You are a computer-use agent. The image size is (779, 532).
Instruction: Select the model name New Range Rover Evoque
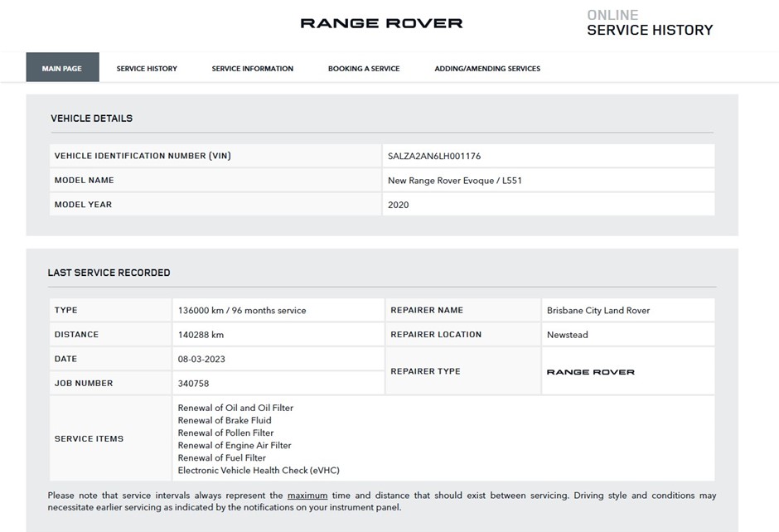[x=454, y=181]
